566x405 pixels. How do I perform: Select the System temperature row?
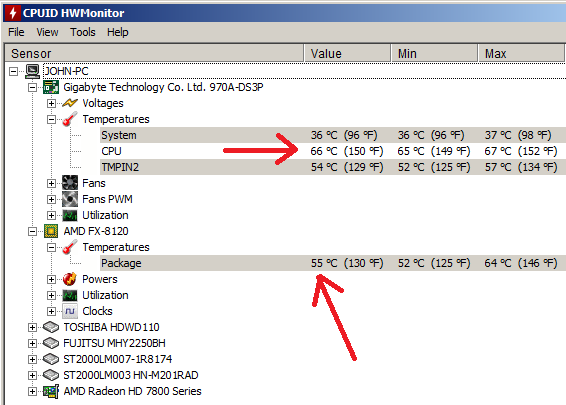[333, 135]
